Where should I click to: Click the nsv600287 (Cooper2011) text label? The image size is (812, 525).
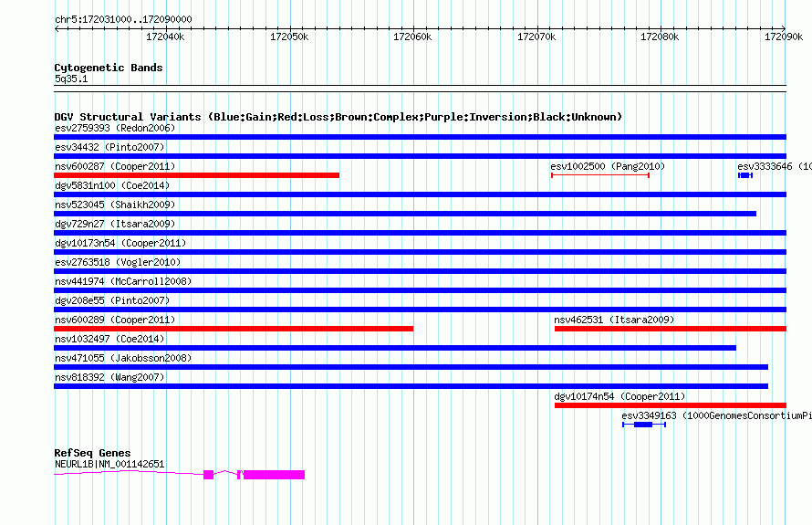coord(115,166)
